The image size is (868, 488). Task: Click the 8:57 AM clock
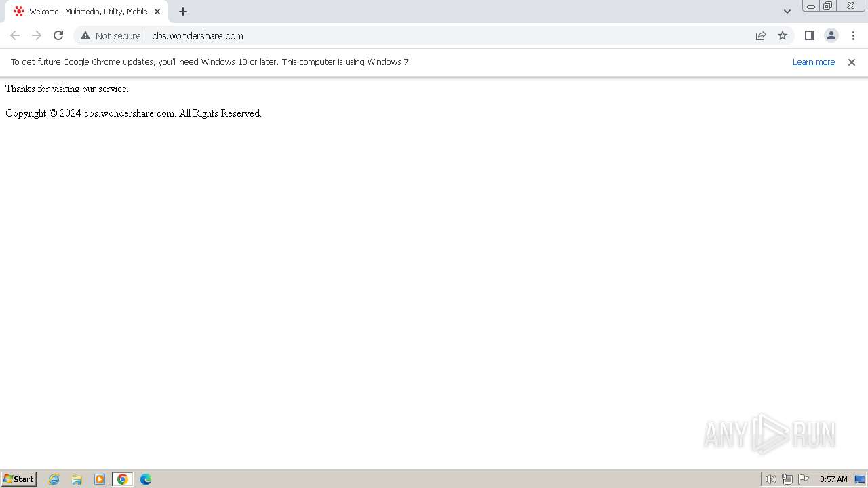coord(833,479)
